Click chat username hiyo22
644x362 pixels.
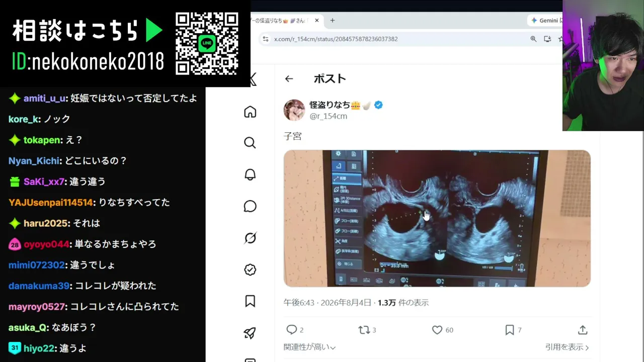[x=40, y=348]
